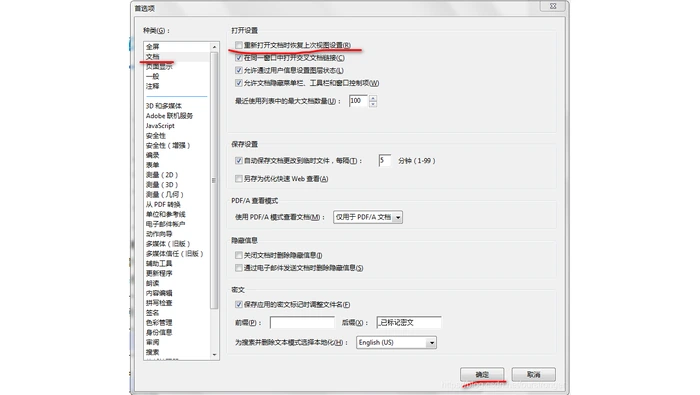Select '一般' category

tap(153, 76)
